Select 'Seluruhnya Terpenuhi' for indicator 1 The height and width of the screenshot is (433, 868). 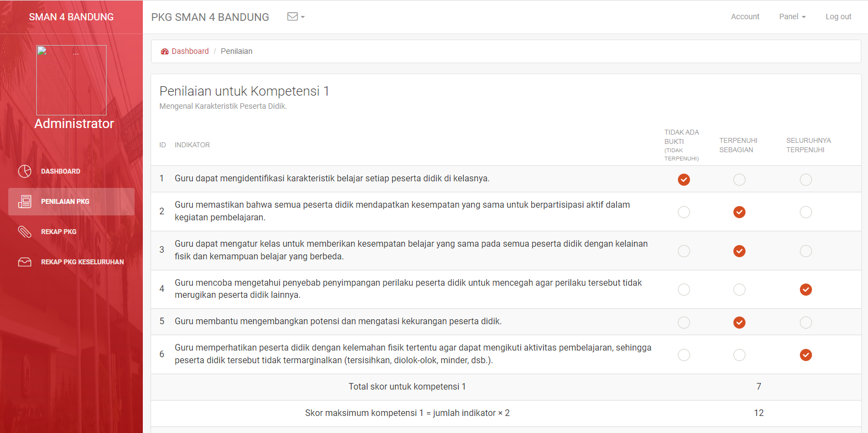(806, 180)
